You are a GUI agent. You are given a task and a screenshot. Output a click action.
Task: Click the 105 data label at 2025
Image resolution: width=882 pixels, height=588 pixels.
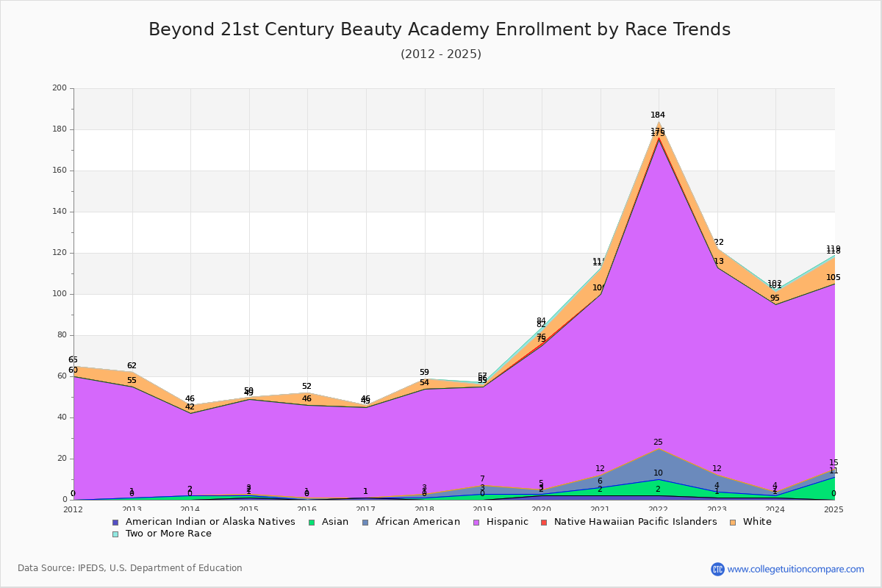(833, 277)
